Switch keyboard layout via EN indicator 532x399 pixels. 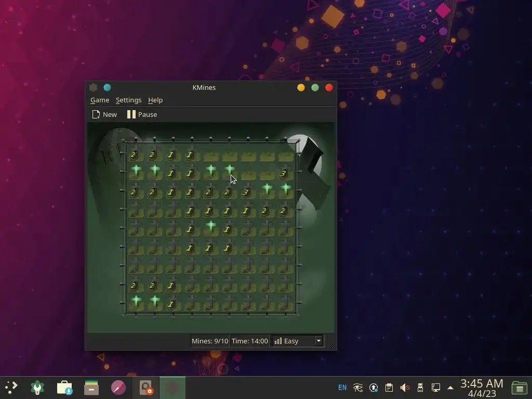click(x=342, y=388)
